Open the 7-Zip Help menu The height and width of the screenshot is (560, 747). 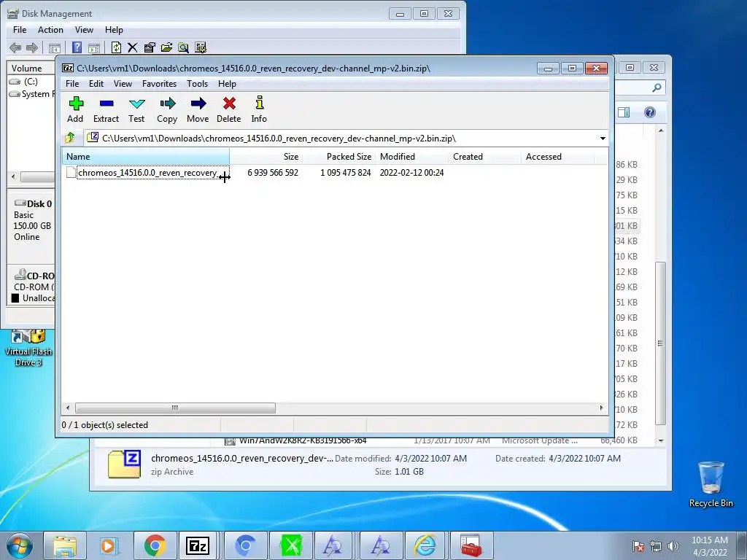click(x=228, y=84)
